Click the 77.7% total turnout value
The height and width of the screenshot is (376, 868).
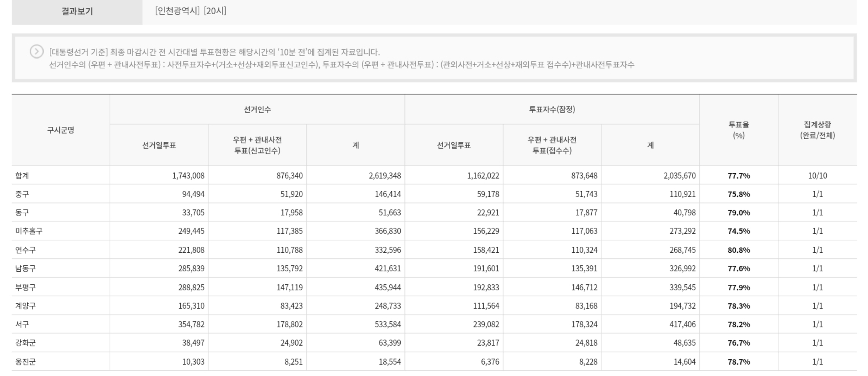(x=738, y=176)
